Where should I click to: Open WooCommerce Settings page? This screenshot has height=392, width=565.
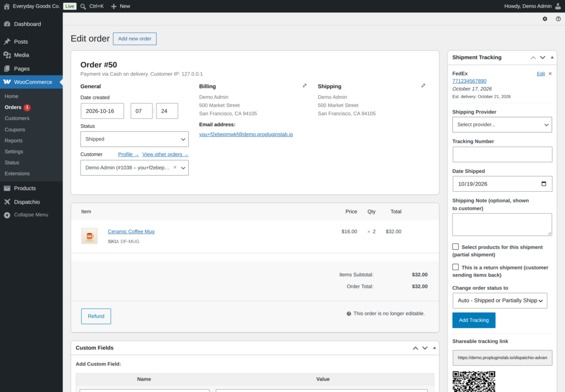pyautogui.click(x=14, y=152)
